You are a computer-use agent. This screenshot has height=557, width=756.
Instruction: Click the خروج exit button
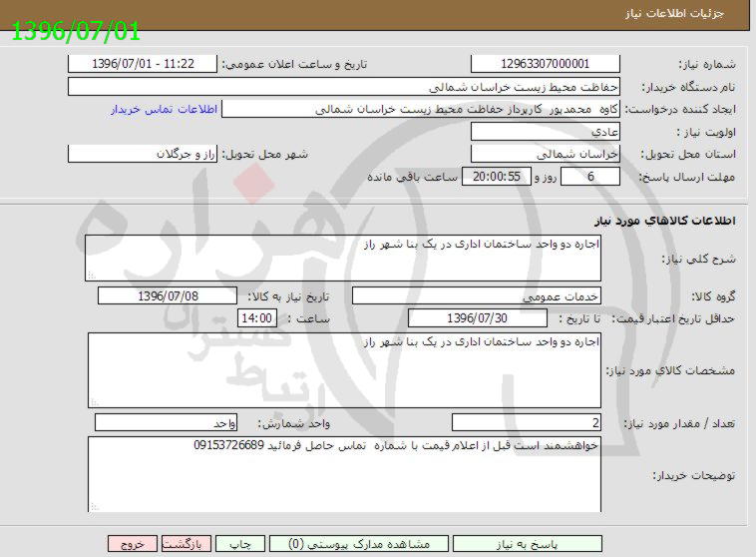(133, 544)
